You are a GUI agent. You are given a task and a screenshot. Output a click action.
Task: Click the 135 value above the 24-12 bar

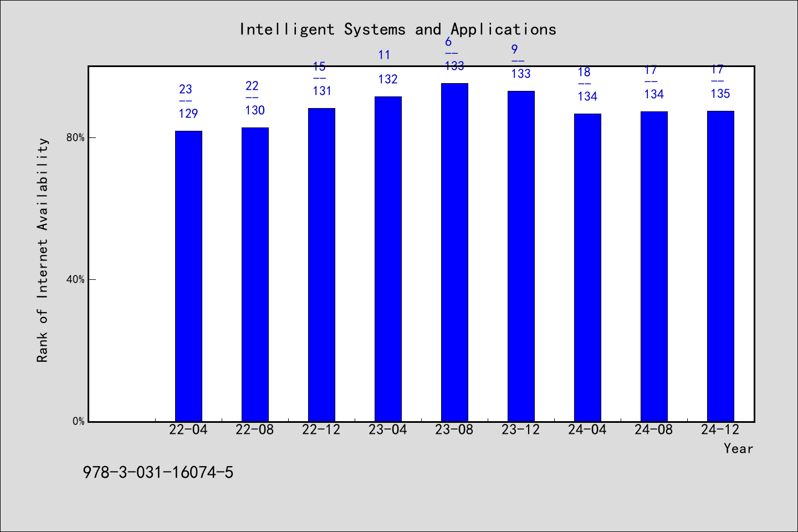point(720,94)
